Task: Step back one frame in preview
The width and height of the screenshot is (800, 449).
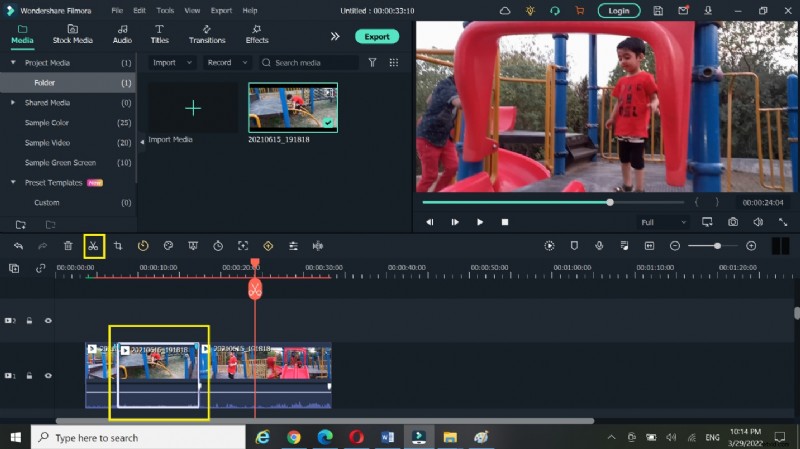Action: click(x=430, y=222)
